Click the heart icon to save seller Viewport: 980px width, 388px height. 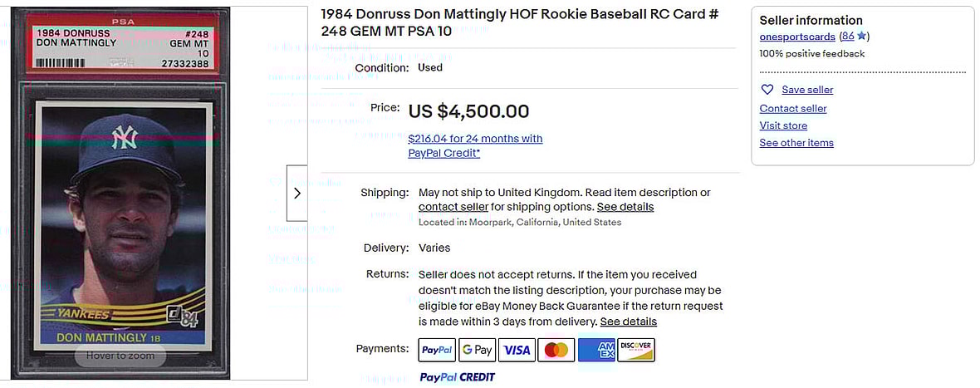click(x=767, y=90)
